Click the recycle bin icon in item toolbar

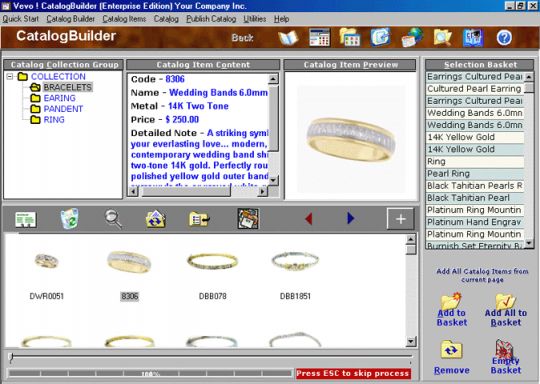point(70,219)
